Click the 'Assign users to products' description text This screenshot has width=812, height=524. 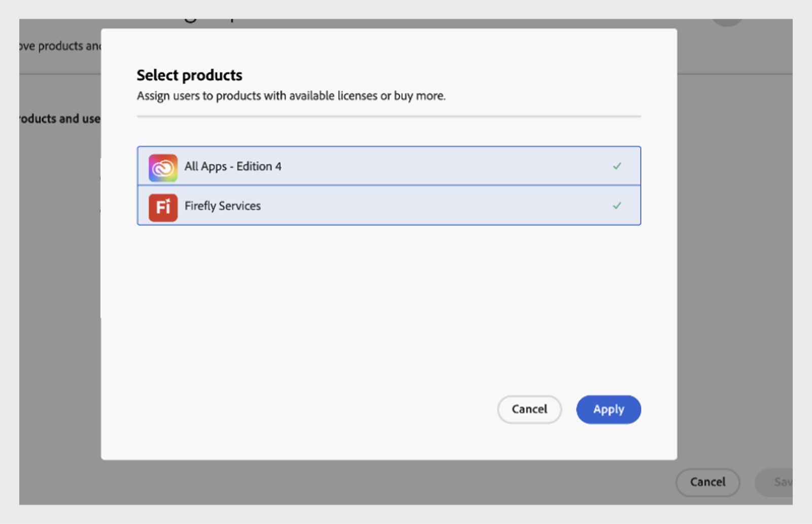291,96
